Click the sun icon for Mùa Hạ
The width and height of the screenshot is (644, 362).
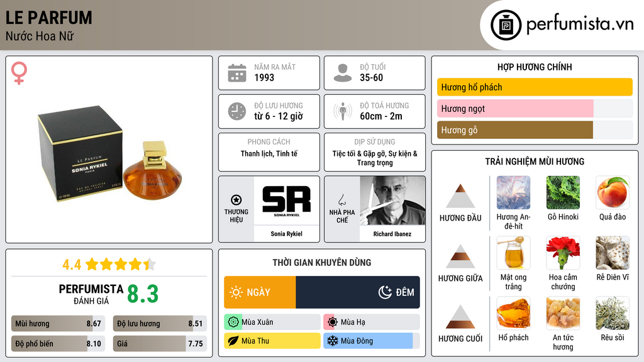[333, 322]
